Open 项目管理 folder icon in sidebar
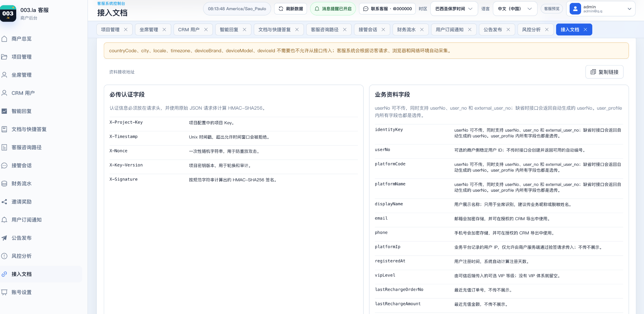 pos(4,57)
